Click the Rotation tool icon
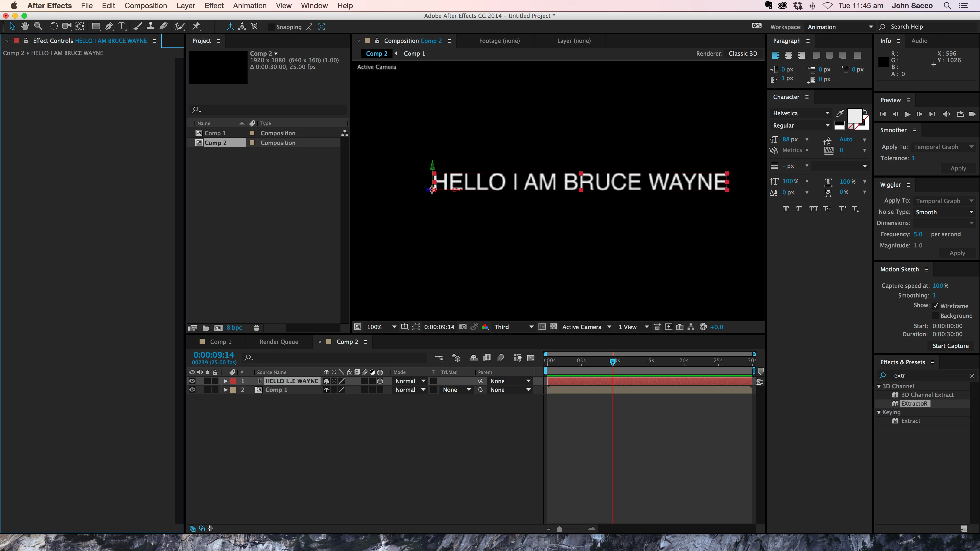This screenshot has height=551, width=980. [x=54, y=26]
